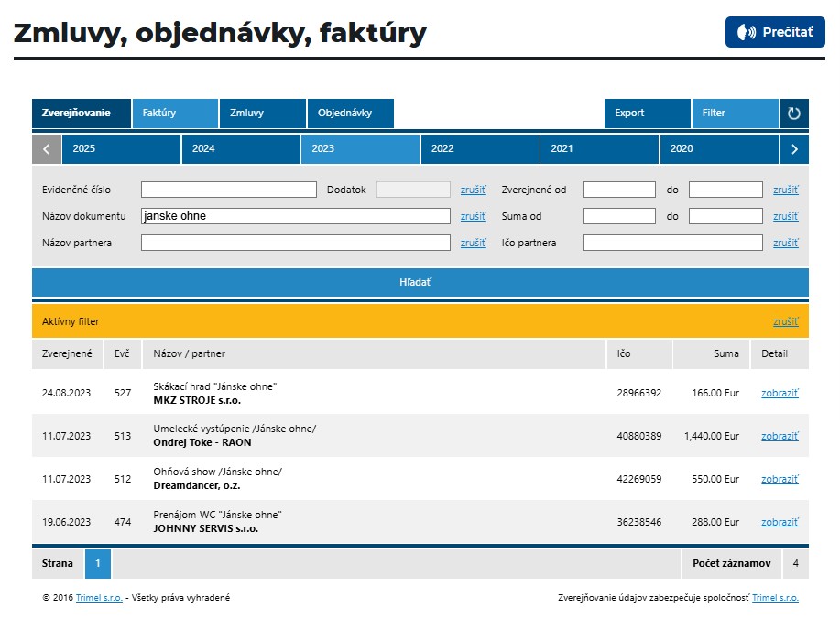Image resolution: width=840 pixels, height=619 pixels.
Task: Click into the Názov partnera field
Action: point(295,244)
